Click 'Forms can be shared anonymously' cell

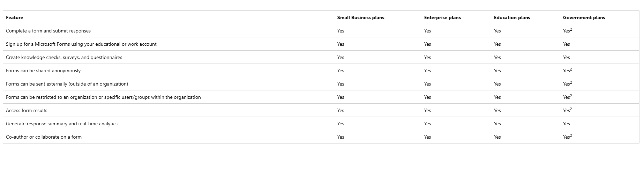(43, 71)
